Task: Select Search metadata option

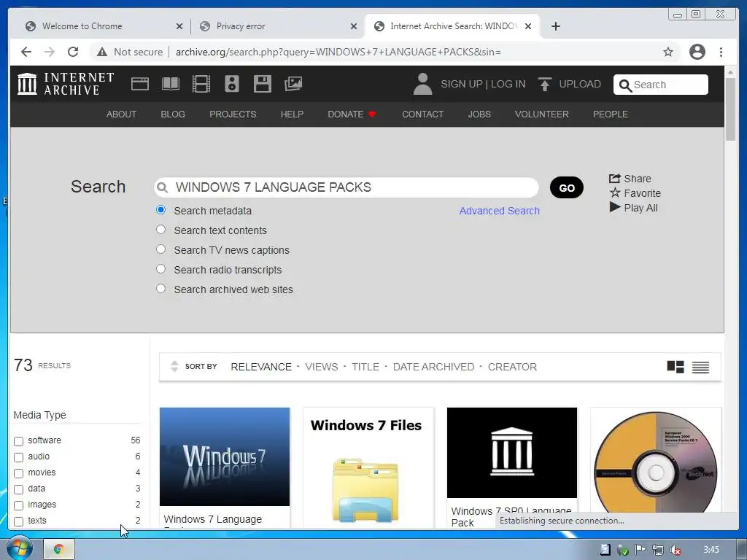Action: [x=161, y=210]
